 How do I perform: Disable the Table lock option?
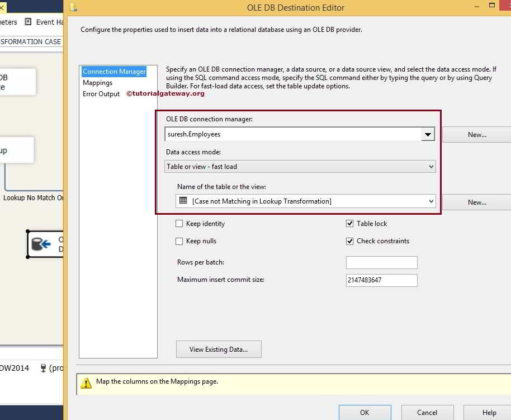(351, 223)
